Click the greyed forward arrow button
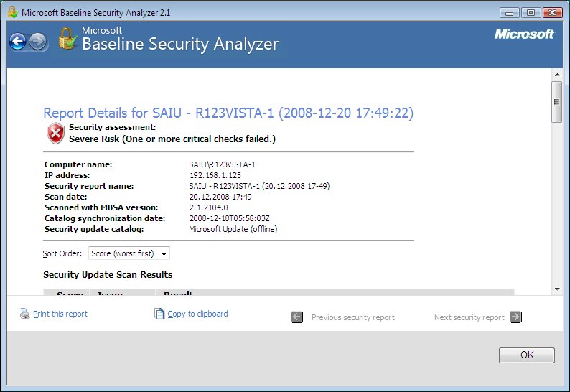The width and height of the screenshot is (570, 392). pyautogui.click(x=38, y=42)
